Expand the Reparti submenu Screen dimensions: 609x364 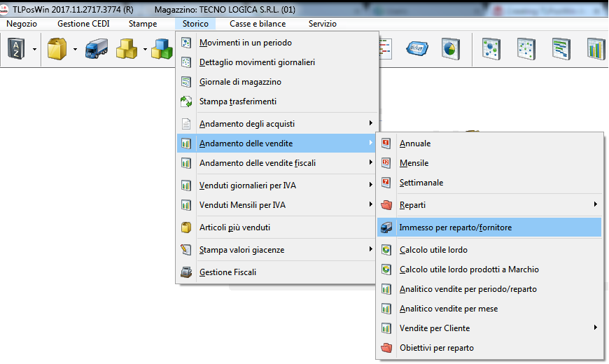(x=595, y=205)
